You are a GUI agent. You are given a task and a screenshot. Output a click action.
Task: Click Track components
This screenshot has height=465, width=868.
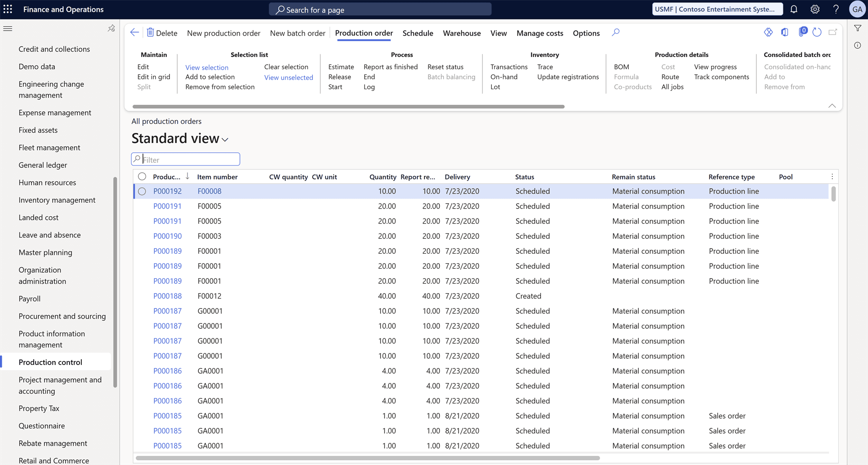click(722, 77)
